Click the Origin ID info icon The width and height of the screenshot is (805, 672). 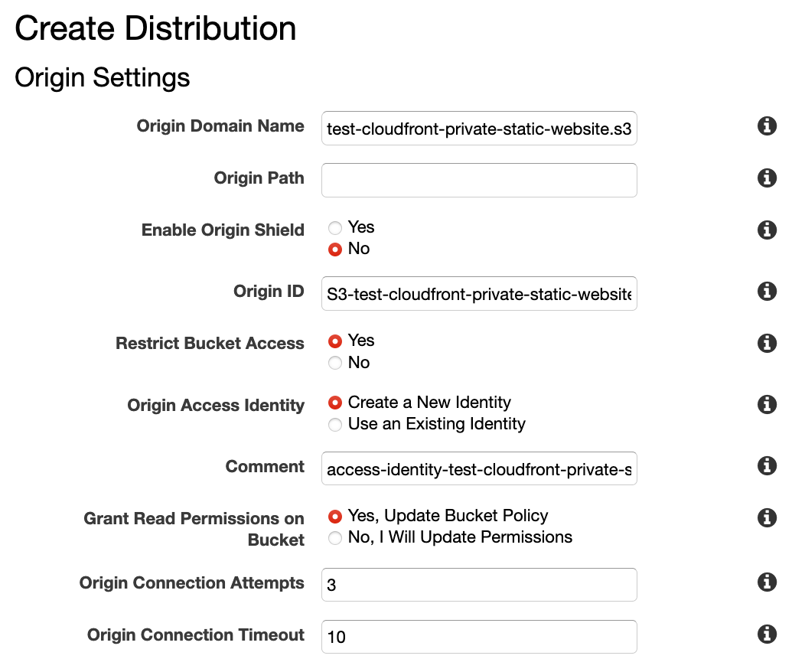coord(767,292)
